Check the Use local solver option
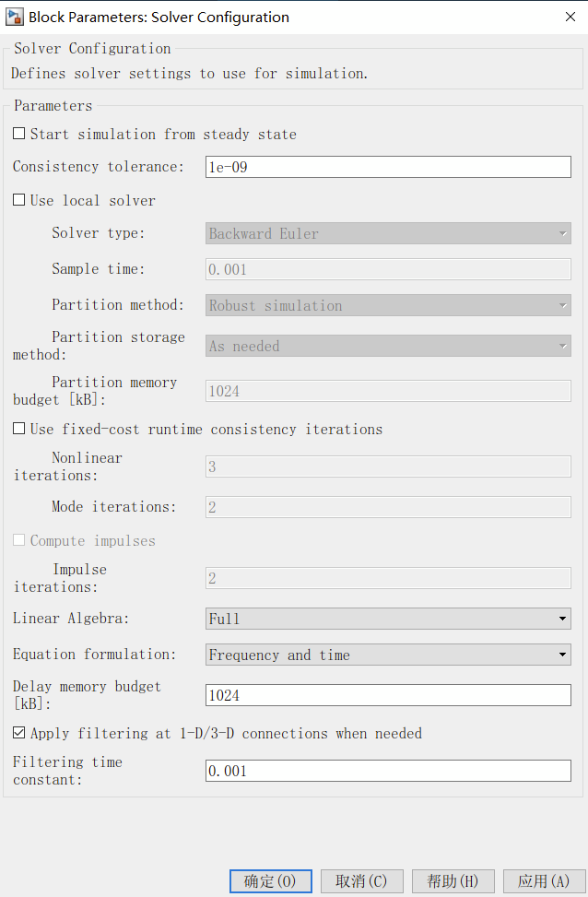 [18, 200]
